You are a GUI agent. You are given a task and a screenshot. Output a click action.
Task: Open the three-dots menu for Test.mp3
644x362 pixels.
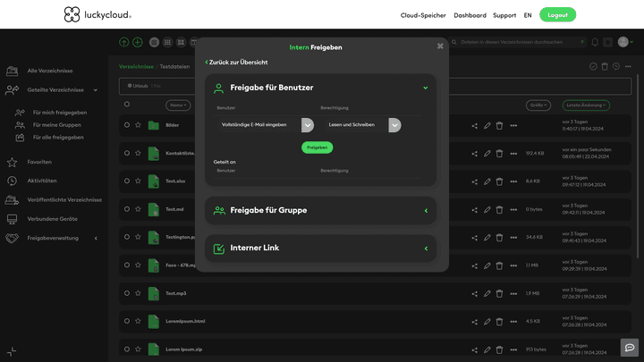513,293
